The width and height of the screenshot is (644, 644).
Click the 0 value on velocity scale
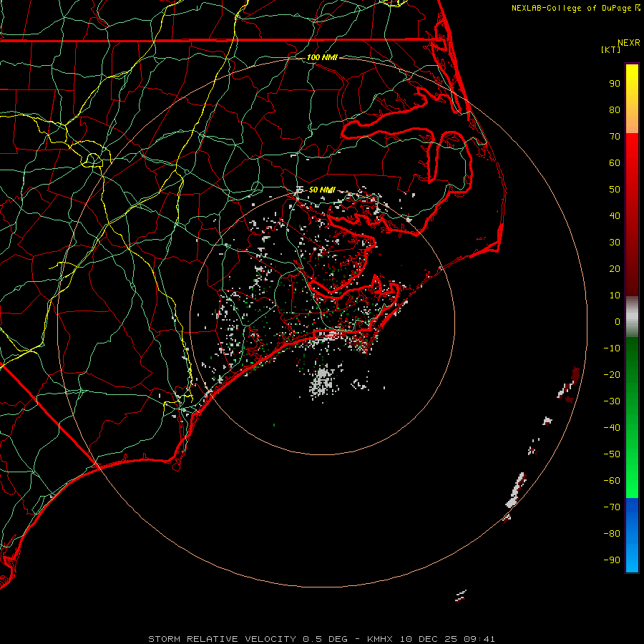[x=618, y=321]
